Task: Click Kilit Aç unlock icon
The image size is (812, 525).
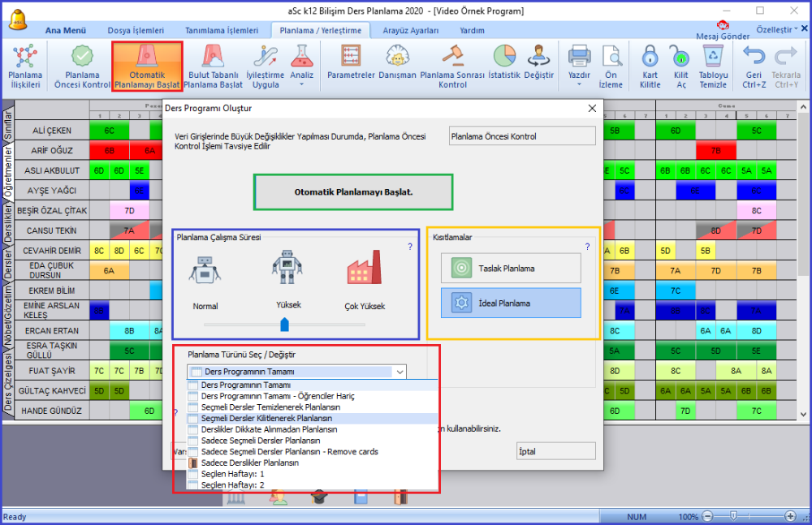Action: click(680, 67)
